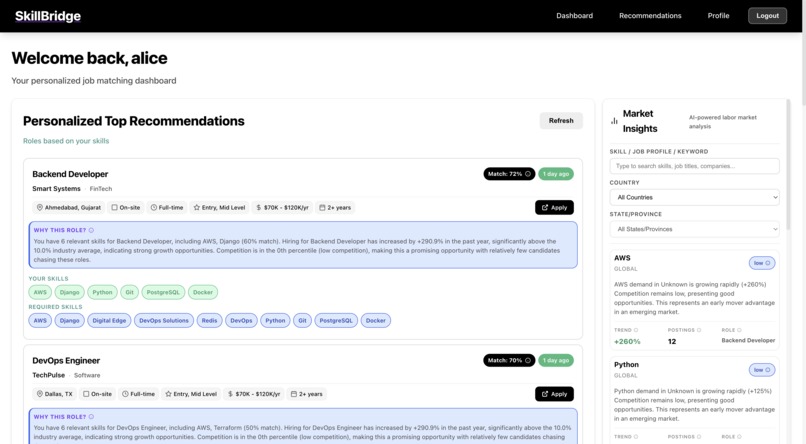Click the Git tag under Your Skills
Viewport: 806px width, 444px height.
[130, 292]
